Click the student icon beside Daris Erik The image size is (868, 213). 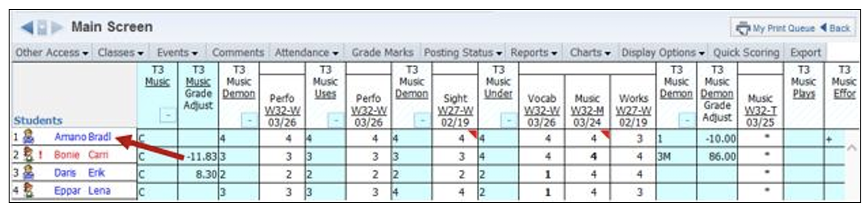coord(29,173)
